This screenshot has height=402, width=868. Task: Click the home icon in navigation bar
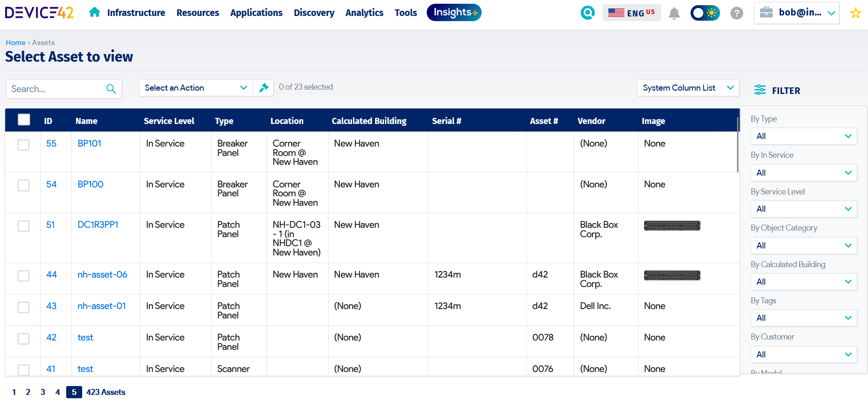pyautogui.click(x=94, y=12)
